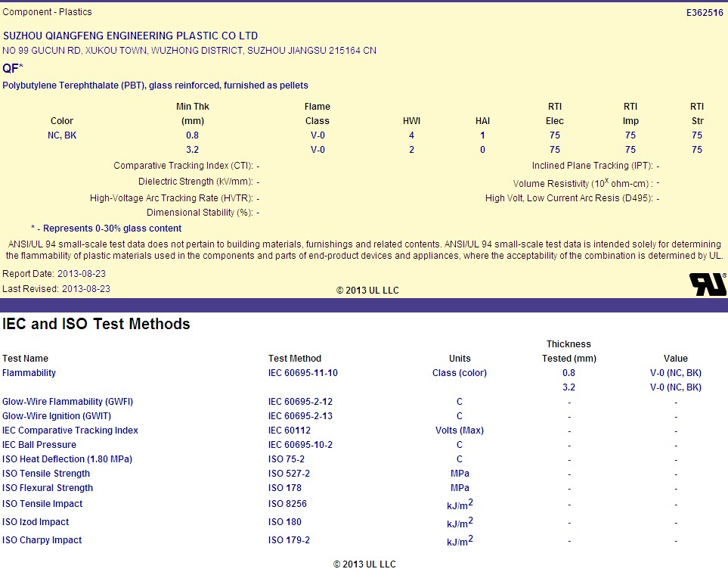Click the 0.8 Min Thk value
The image size is (728, 572).
click(192, 135)
